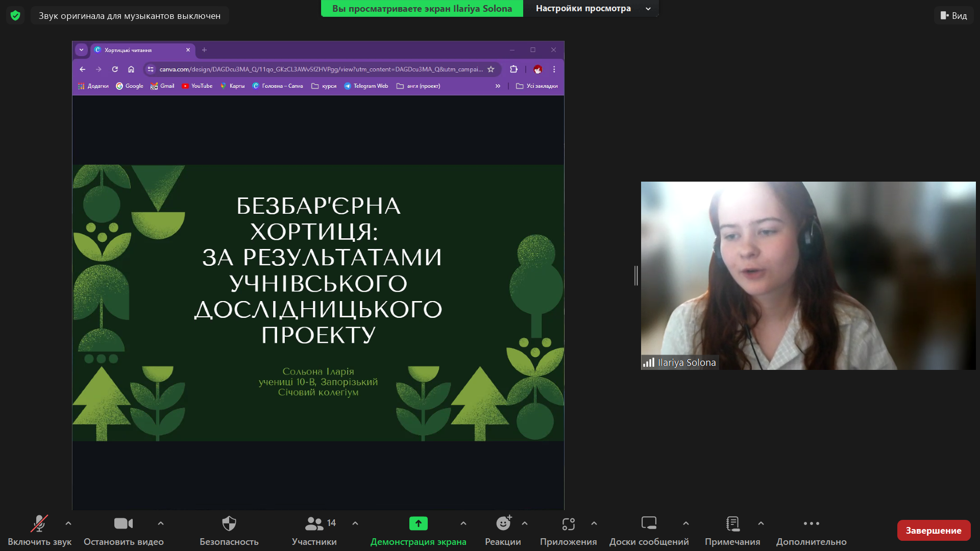
Task: Click the green encryption shield icon
Action: point(15,15)
